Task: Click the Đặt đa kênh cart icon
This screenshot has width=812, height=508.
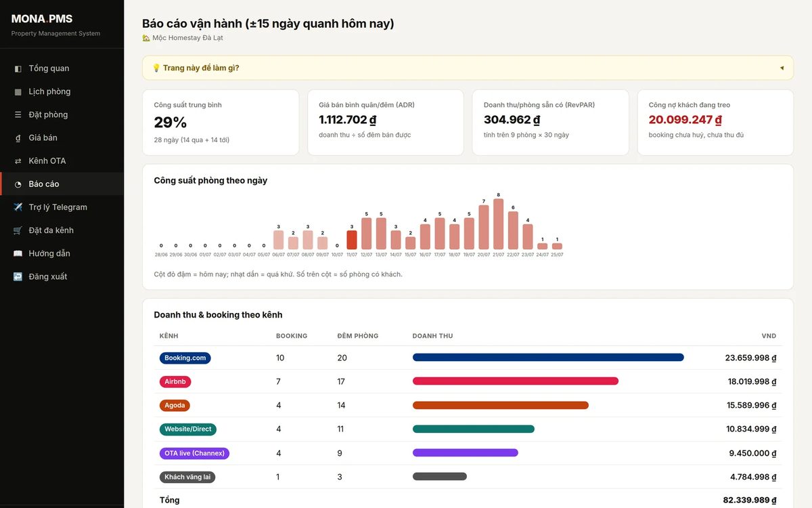Action: [x=18, y=230]
